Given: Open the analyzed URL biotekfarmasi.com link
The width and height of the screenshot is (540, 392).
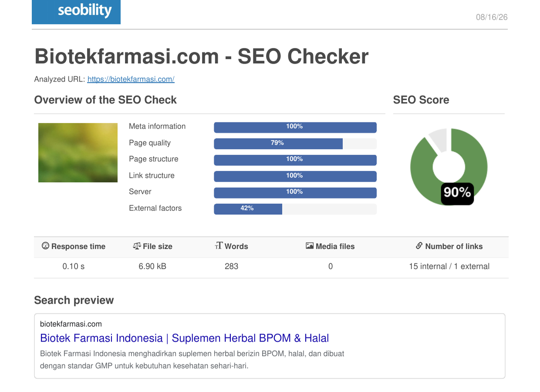Looking at the screenshot, I should click(x=131, y=79).
